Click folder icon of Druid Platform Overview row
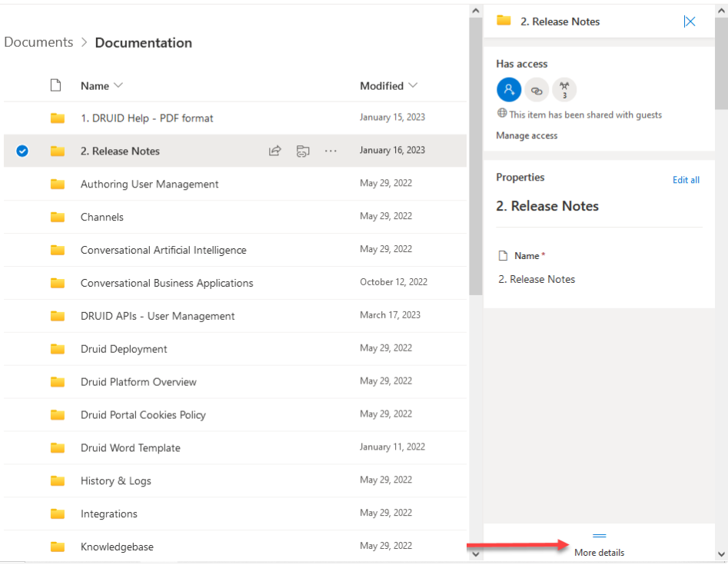728x565 pixels. point(58,381)
